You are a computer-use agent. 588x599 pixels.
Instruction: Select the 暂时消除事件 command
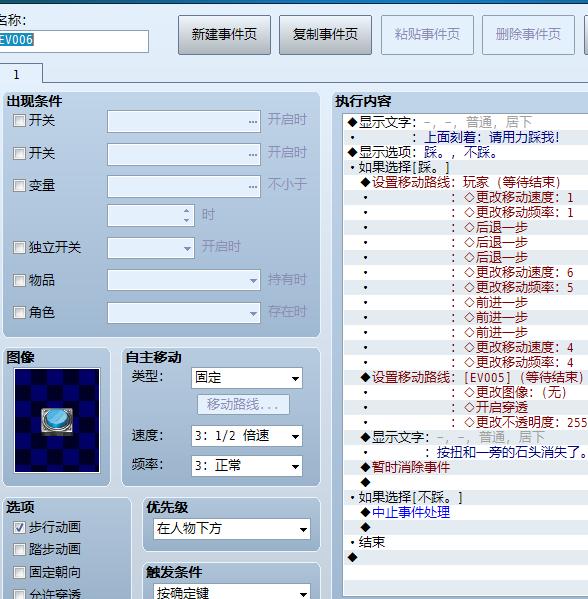[x=465, y=467]
